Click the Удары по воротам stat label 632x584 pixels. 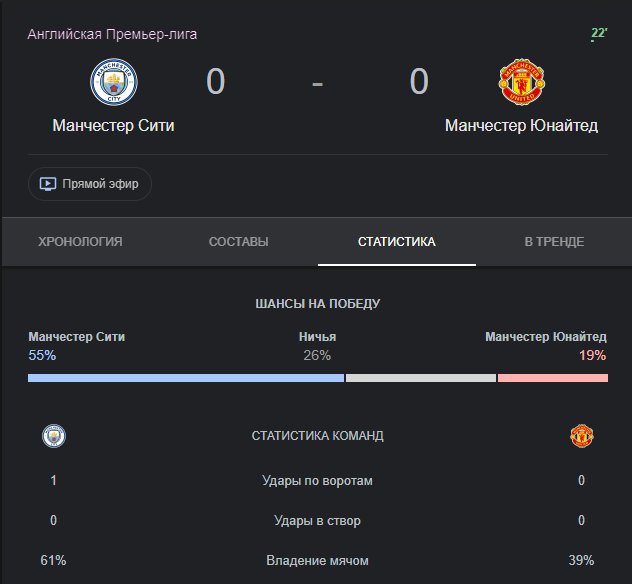317,481
